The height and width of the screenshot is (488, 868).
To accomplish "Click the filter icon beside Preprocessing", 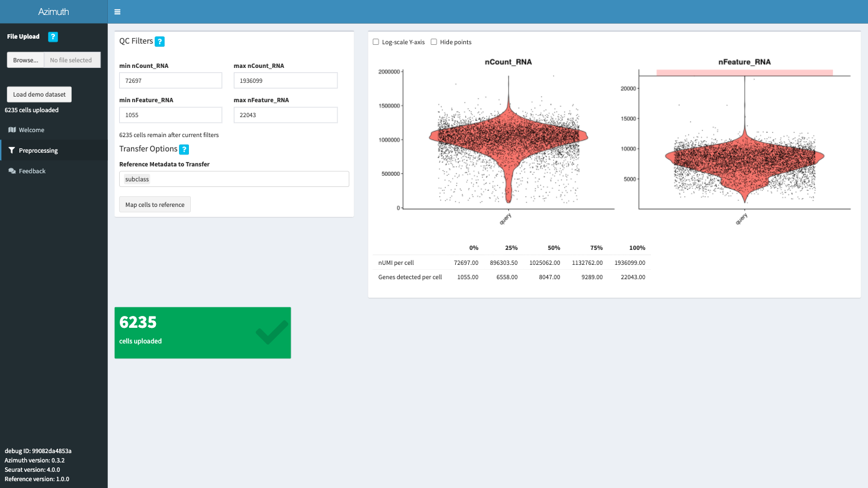I will 11,150.
